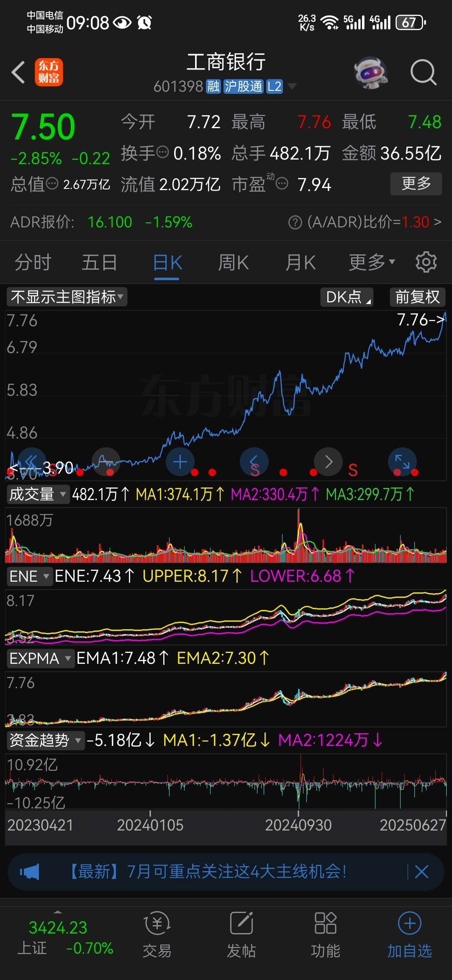
Task: Open chart settings gear icon
Action: pyautogui.click(x=426, y=262)
